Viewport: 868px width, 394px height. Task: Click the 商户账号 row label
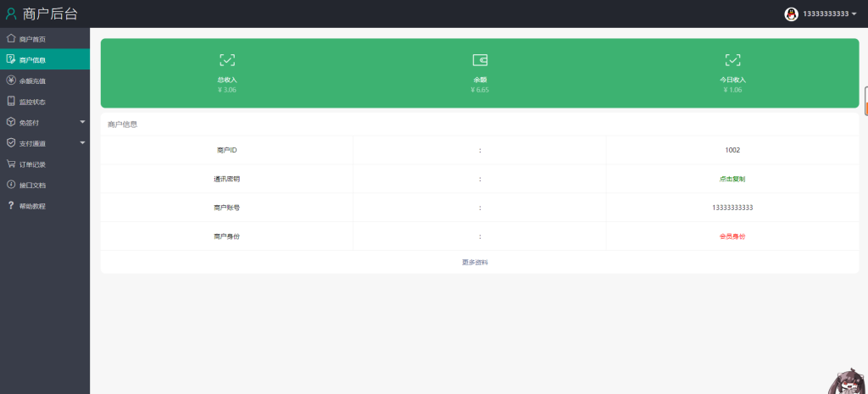[227, 208]
